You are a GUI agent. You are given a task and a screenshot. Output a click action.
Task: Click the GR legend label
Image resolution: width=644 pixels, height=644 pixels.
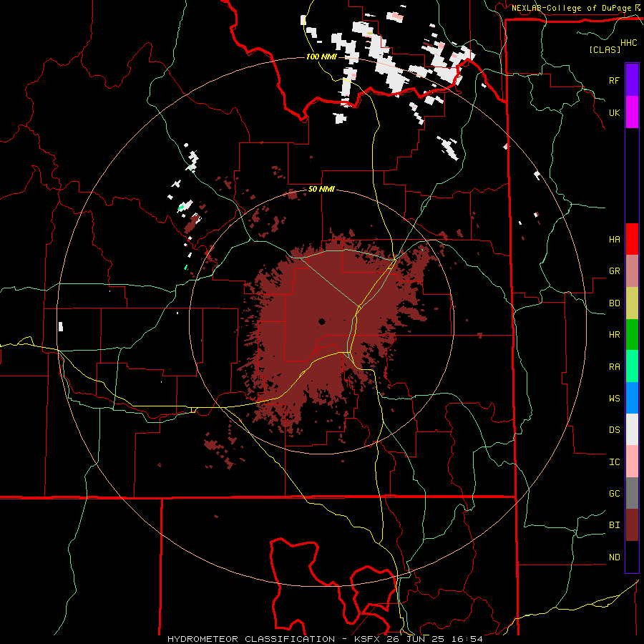click(x=614, y=271)
